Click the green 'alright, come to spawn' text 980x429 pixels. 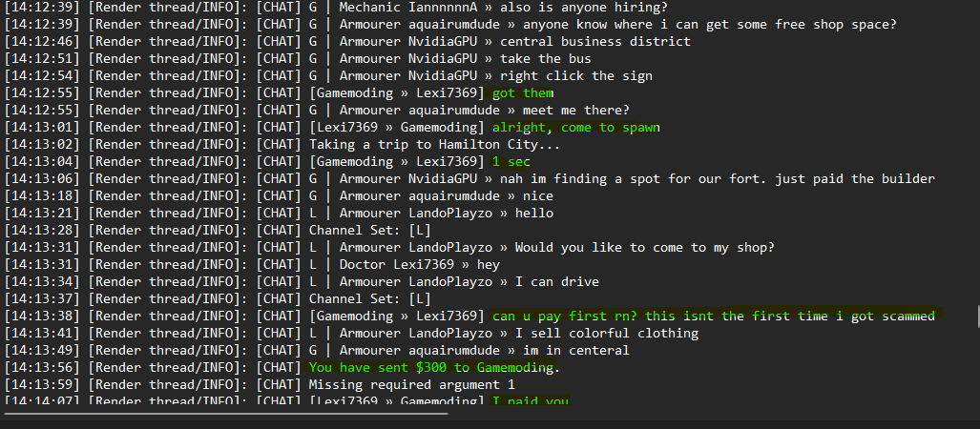pos(576,128)
